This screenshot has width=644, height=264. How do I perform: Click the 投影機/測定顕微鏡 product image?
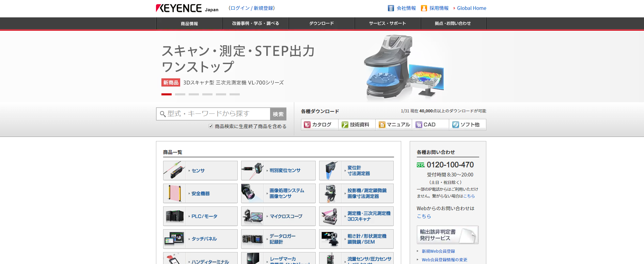331,193
